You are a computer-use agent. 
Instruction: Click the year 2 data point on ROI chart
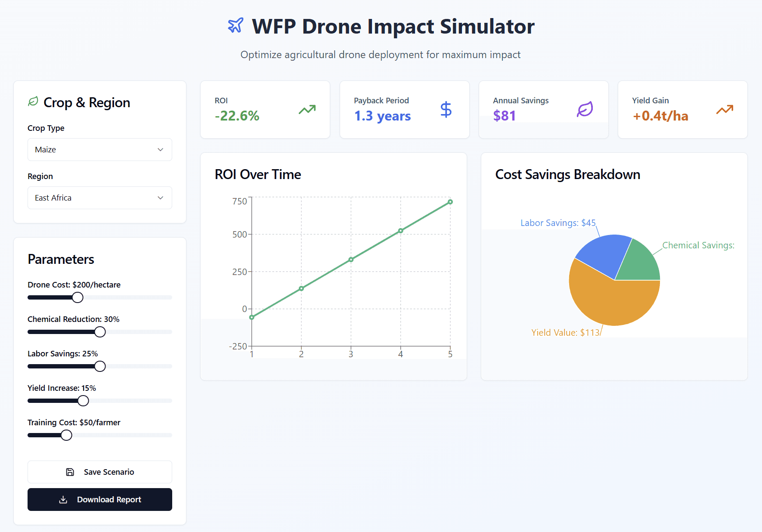point(301,288)
